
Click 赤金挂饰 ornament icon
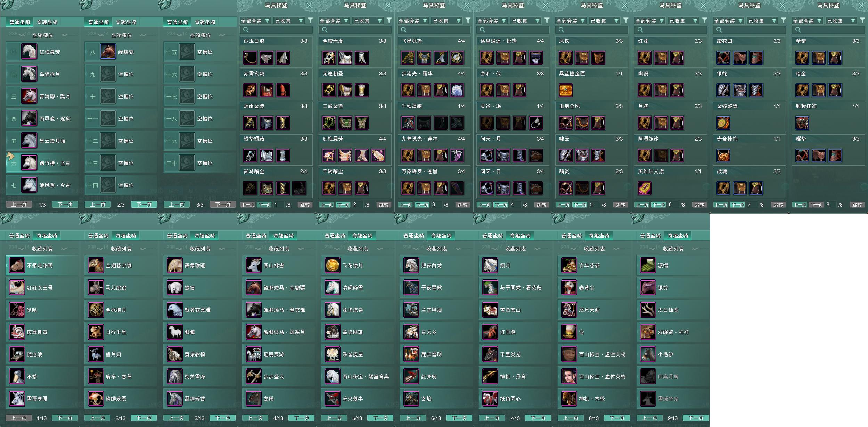pyautogui.click(x=723, y=156)
